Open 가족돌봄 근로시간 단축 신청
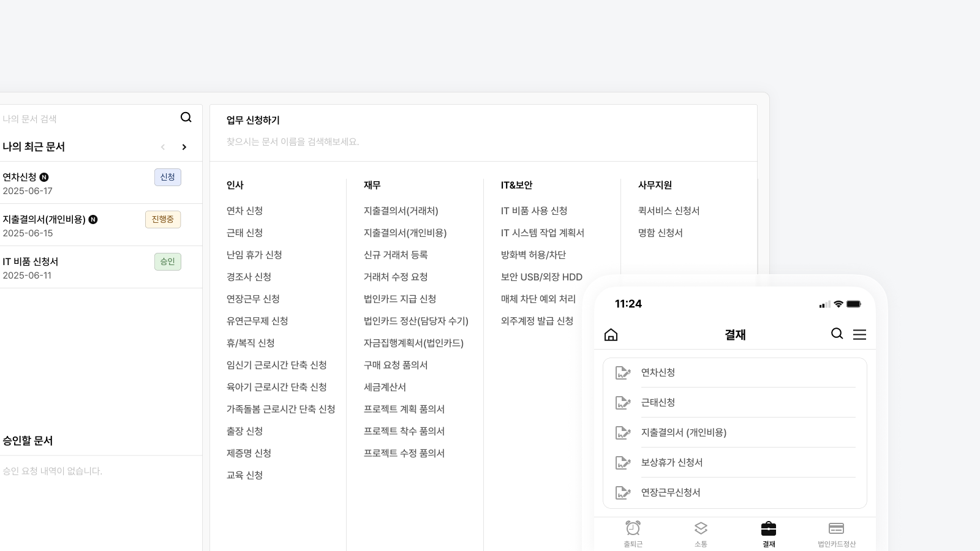 tap(281, 409)
